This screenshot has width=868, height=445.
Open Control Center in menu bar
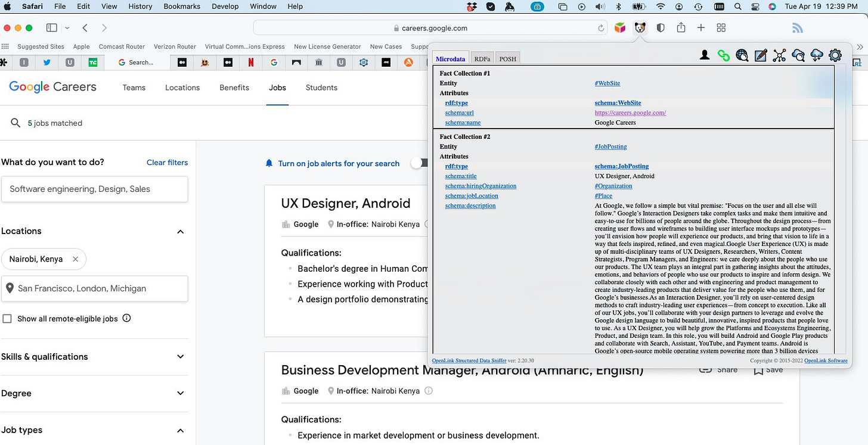coord(755,7)
